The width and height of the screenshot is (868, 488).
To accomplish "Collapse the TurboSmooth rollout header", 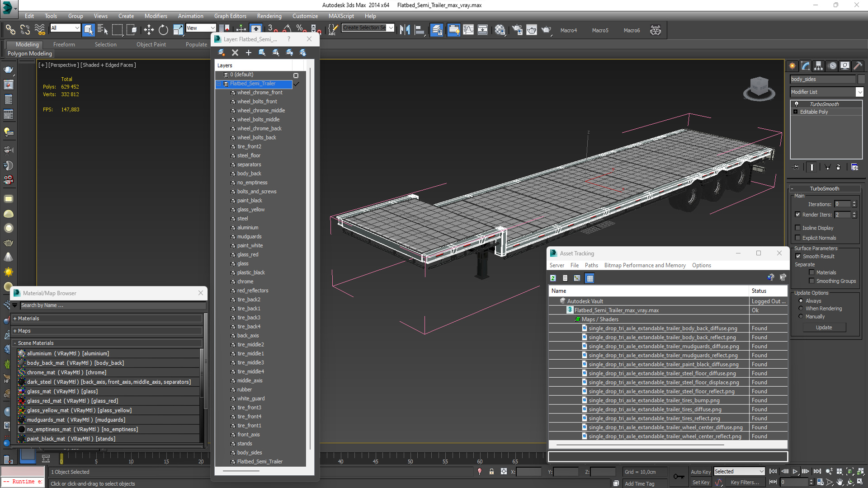I will (825, 188).
